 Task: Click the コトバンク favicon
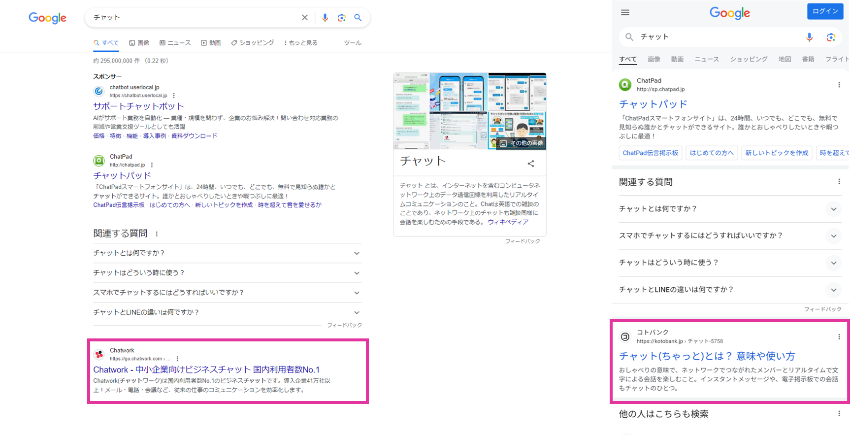625,337
